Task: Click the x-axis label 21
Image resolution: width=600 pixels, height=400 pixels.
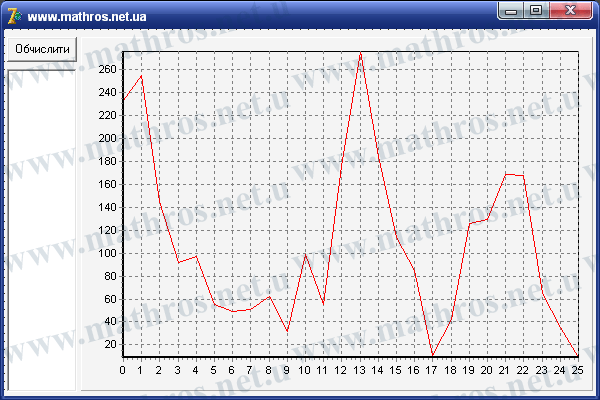Action: tap(504, 370)
